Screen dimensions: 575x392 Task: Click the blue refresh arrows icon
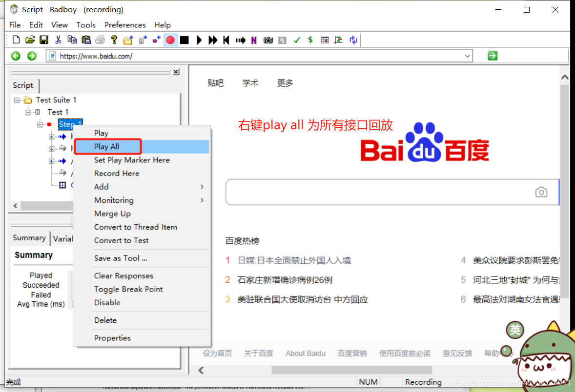[x=353, y=40]
